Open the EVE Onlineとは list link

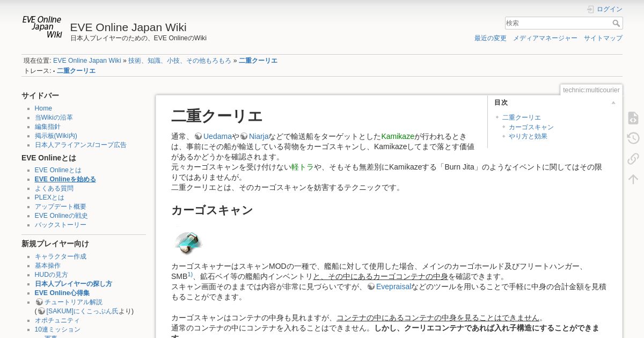point(58,170)
